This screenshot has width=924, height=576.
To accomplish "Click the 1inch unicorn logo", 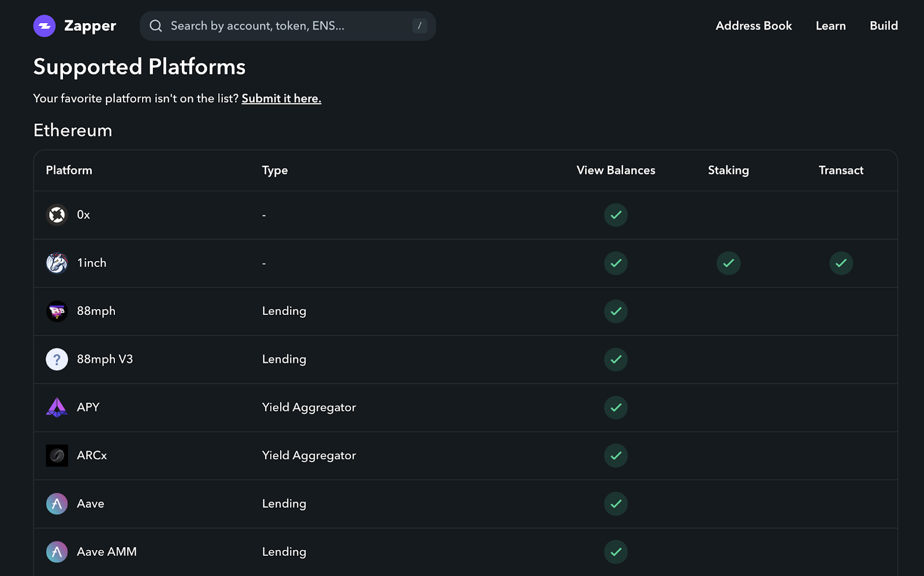I will coord(57,263).
